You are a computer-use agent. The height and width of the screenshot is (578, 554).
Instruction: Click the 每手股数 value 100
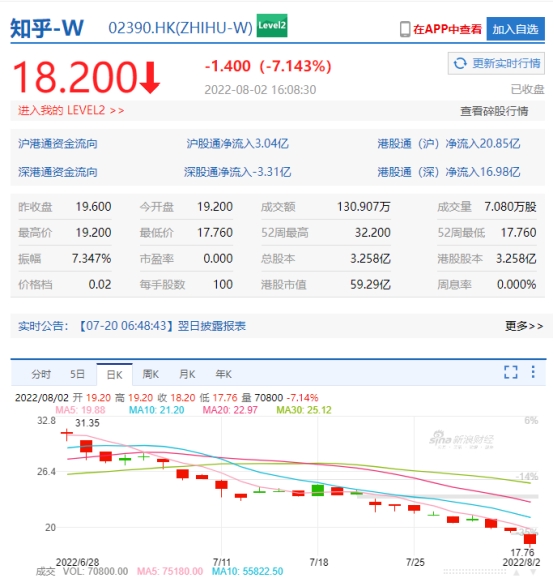coord(223,285)
